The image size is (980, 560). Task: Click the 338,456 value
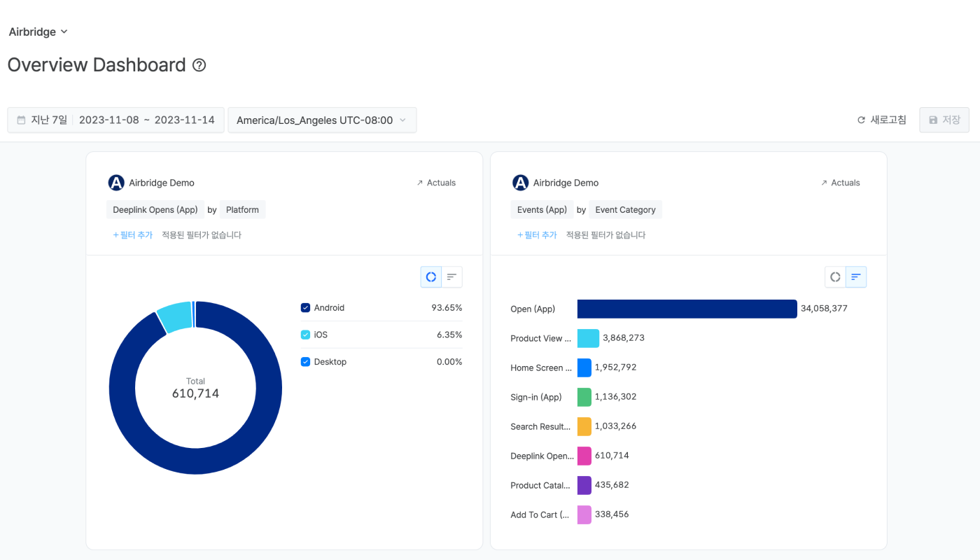(x=612, y=514)
